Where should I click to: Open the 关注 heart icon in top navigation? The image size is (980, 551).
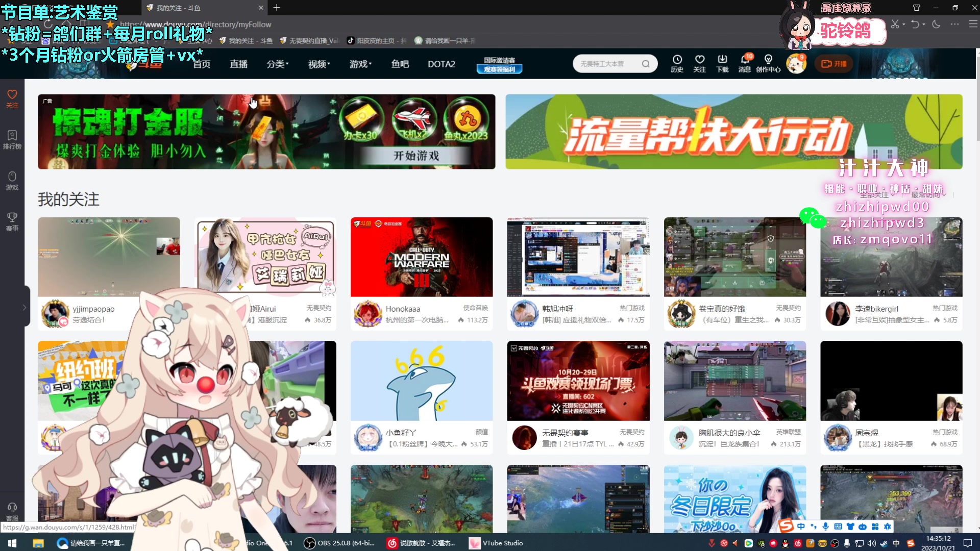[x=700, y=64]
